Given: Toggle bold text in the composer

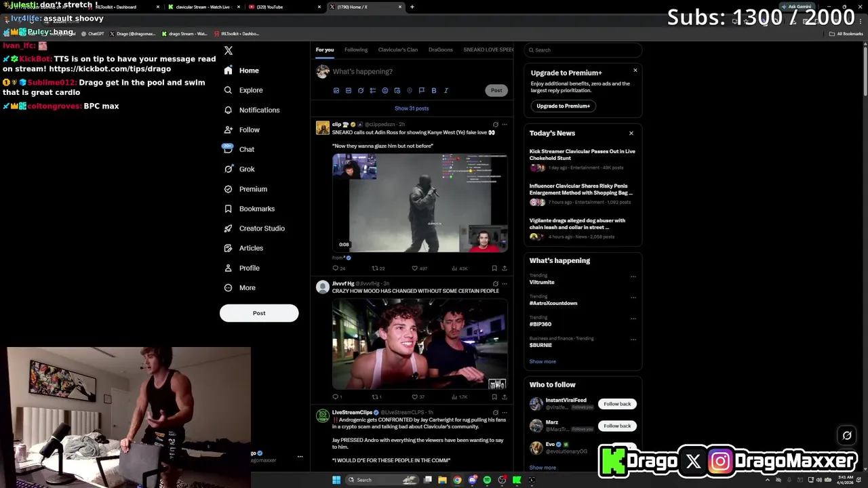Looking at the screenshot, I should (434, 90).
